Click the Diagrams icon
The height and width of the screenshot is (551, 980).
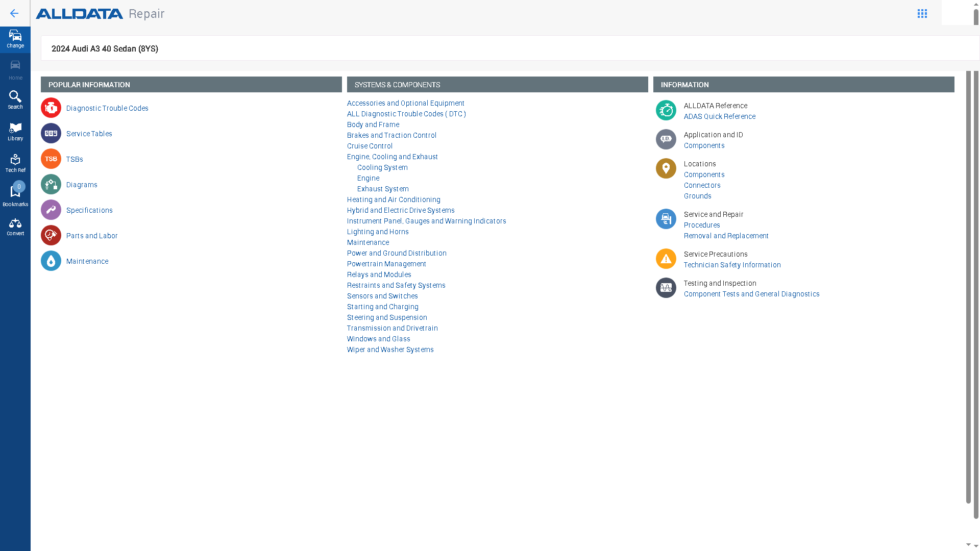51,184
